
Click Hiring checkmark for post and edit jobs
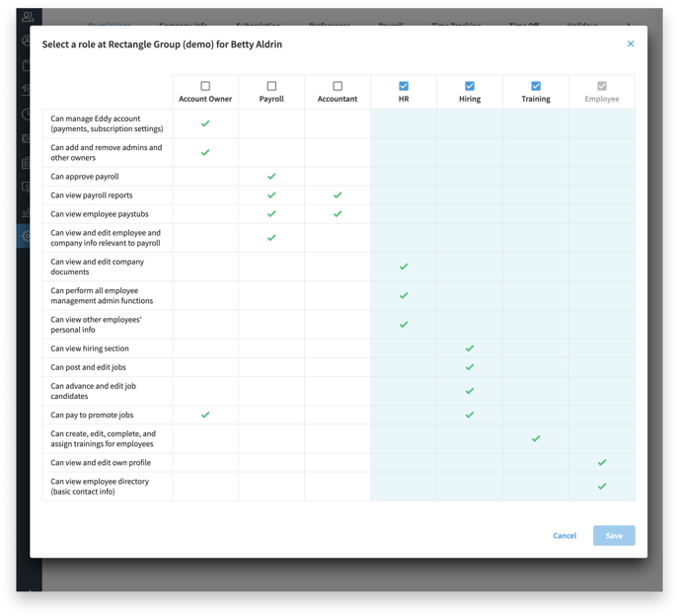[x=470, y=367]
